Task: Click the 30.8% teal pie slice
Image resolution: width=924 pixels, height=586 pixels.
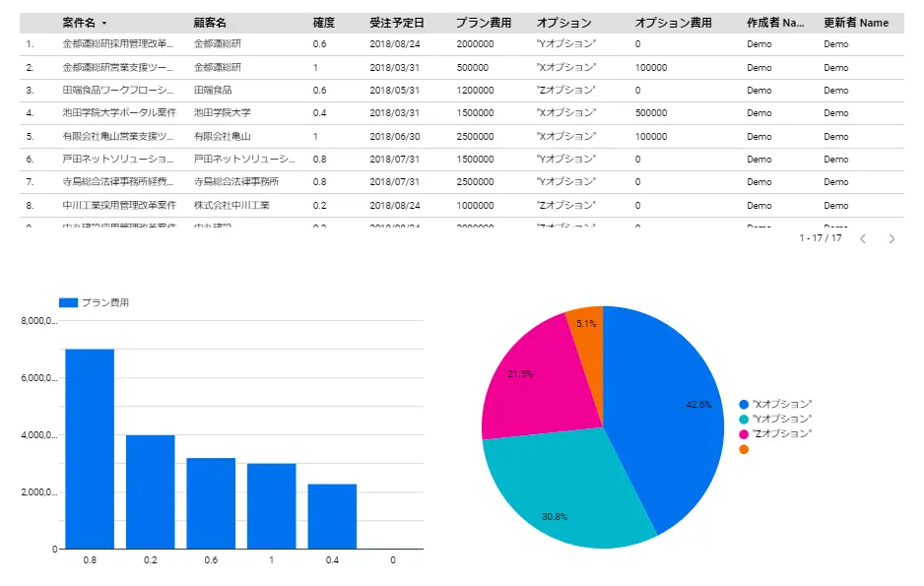Action: 565,494
